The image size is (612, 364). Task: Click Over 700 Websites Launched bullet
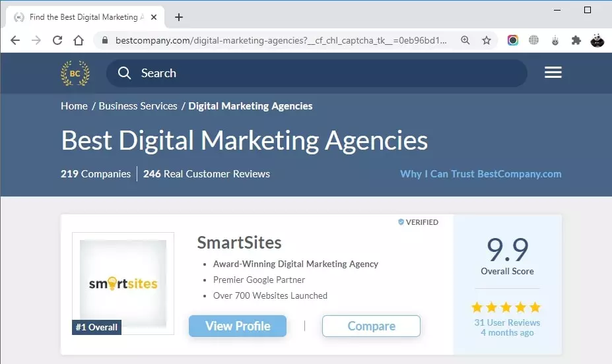coord(270,296)
